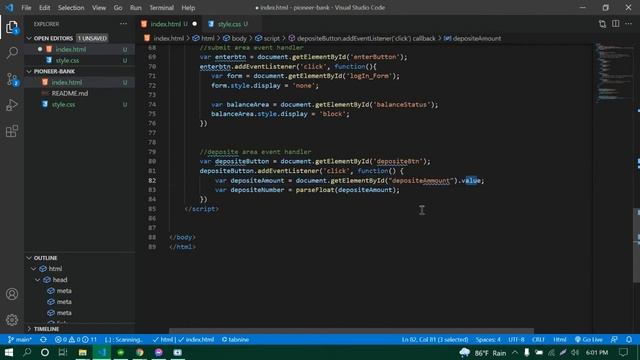Screen dimensions: 640x360
Task: Open the Search view in activity bar
Action: (x=12, y=53)
